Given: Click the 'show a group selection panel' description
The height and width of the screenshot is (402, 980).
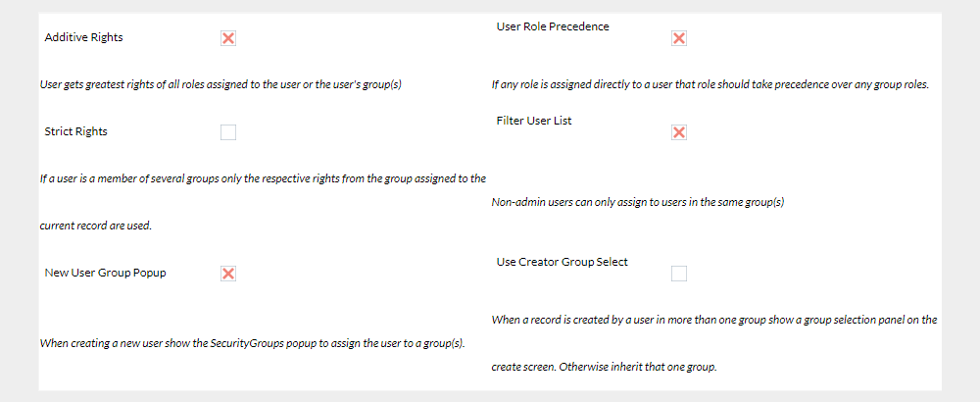Looking at the screenshot, I should [714, 320].
